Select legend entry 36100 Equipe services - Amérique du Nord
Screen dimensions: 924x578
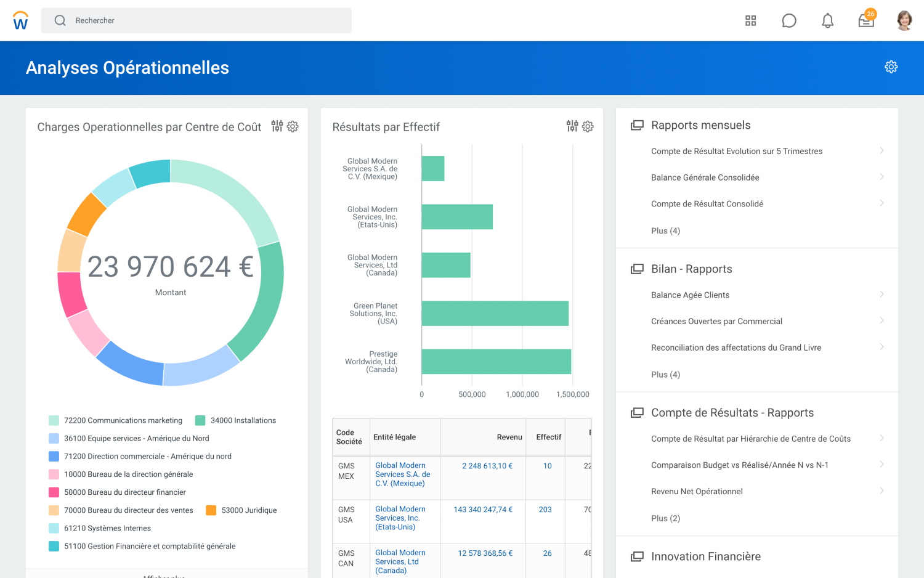pyautogui.click(x=129, y=439)
